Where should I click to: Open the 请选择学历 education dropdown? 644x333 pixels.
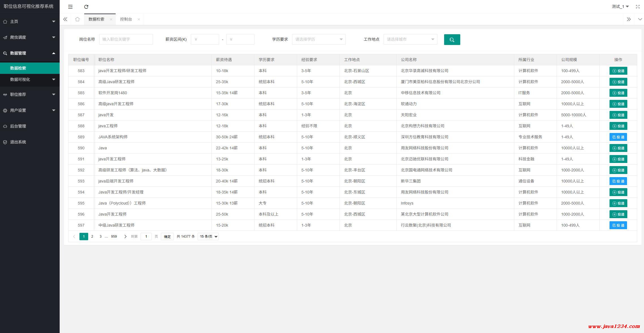tap(319, 39)
